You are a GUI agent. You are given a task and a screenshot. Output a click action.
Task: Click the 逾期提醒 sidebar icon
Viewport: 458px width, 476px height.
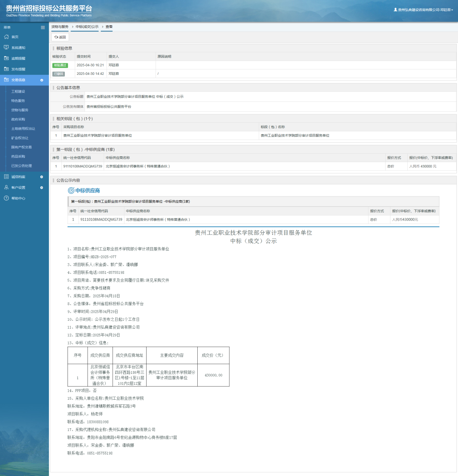pyautogui.click(x=6, y=58)
